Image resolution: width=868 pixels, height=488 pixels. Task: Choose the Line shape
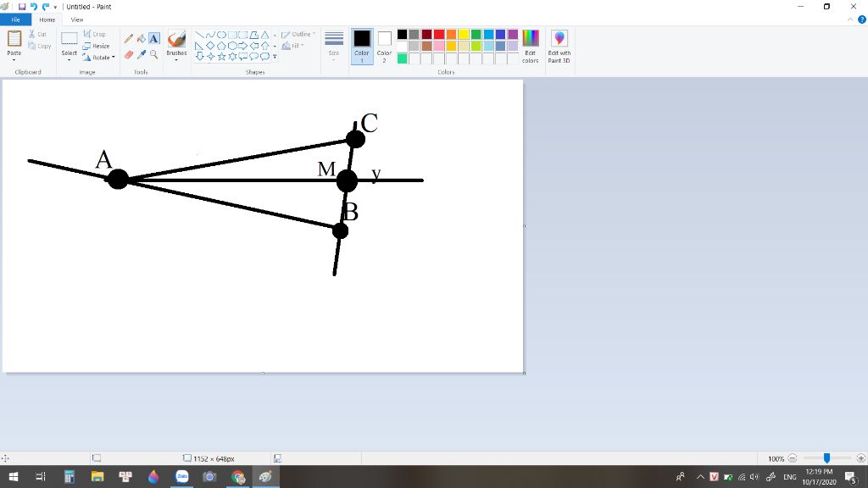(199, 35)
